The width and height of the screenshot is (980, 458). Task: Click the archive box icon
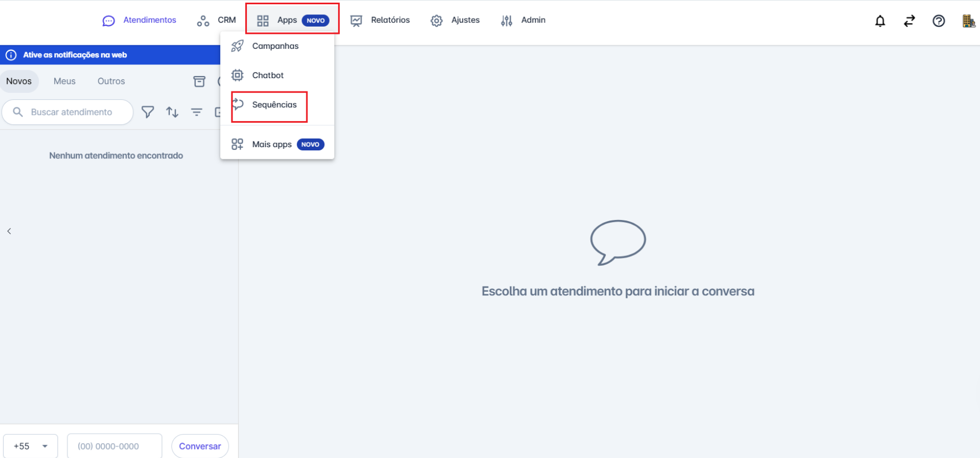click(x=199, y=81)
